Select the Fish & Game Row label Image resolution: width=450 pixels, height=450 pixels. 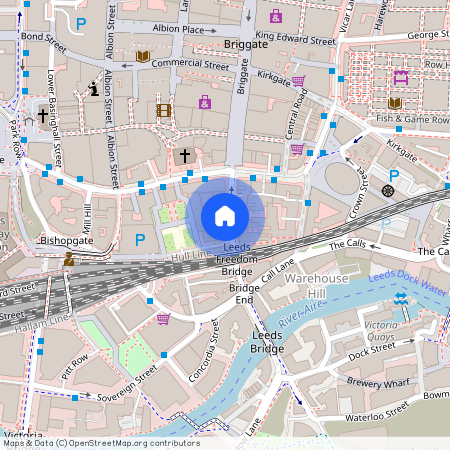(x=413, y=119)
